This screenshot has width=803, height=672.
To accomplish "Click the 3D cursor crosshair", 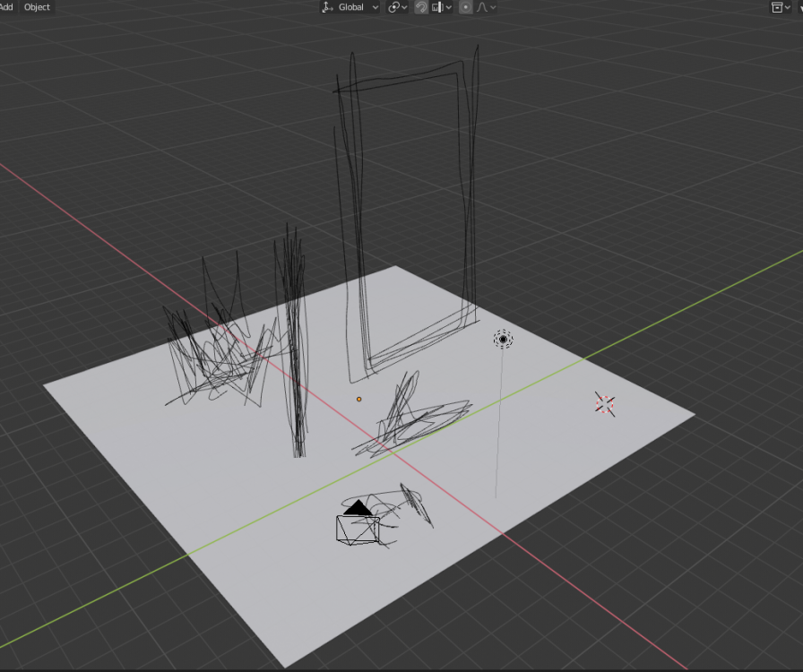I will [605, 404].
